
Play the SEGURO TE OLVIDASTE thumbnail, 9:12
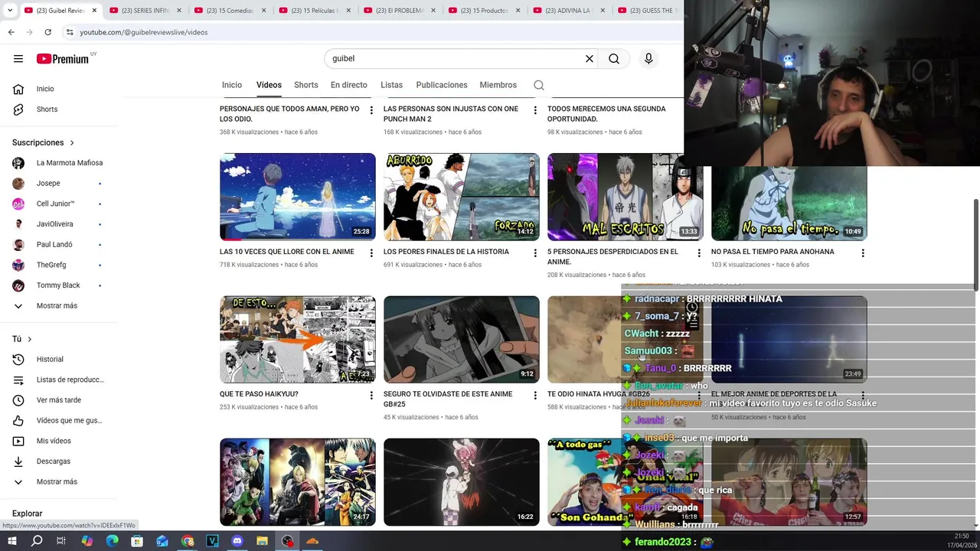point(462,339)
